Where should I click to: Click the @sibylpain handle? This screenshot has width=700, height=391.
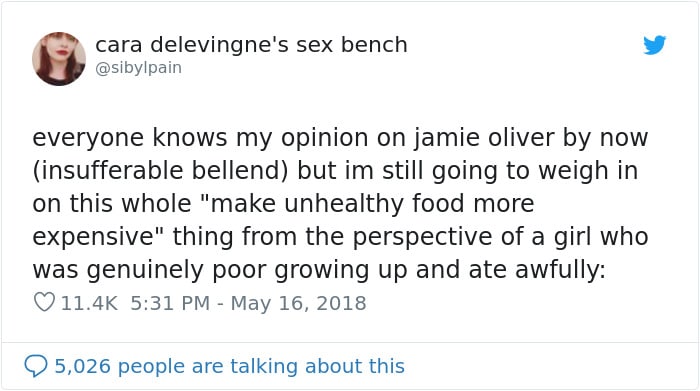click(138, 68)
